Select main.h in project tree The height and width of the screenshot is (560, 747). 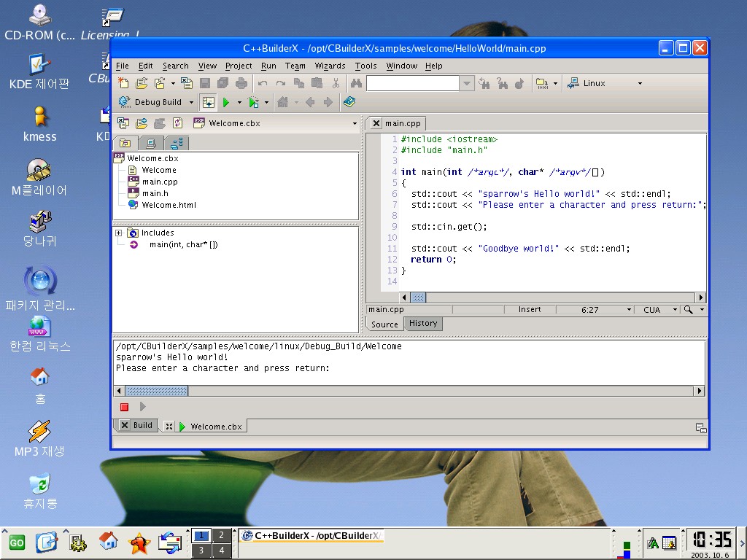(155, 193)
